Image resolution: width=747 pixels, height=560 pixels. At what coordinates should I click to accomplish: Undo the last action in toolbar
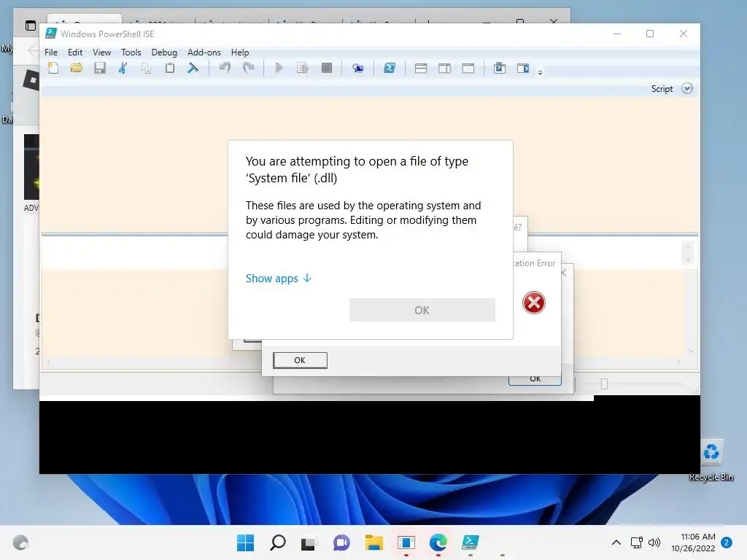coord(225,68)
